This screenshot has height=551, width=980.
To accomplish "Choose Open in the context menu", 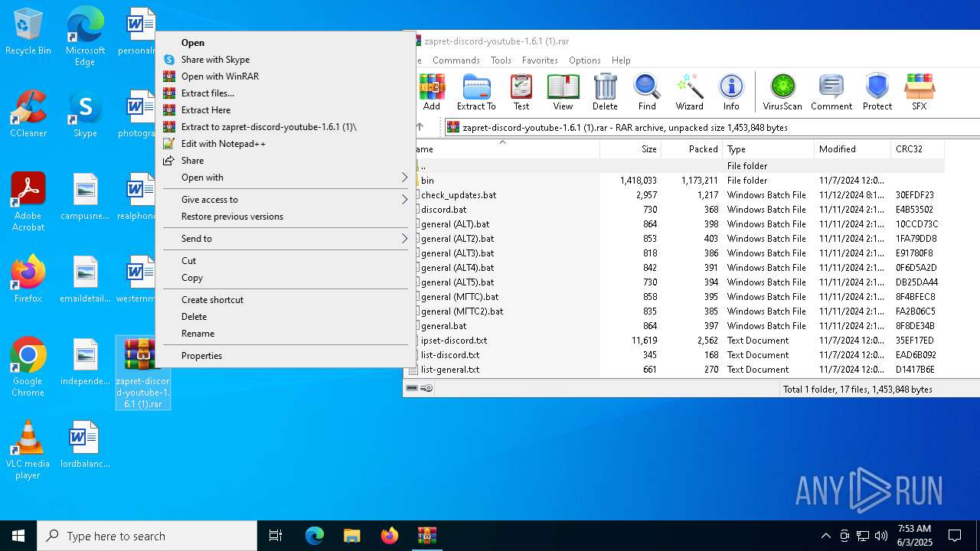I will tap(286, 43).
